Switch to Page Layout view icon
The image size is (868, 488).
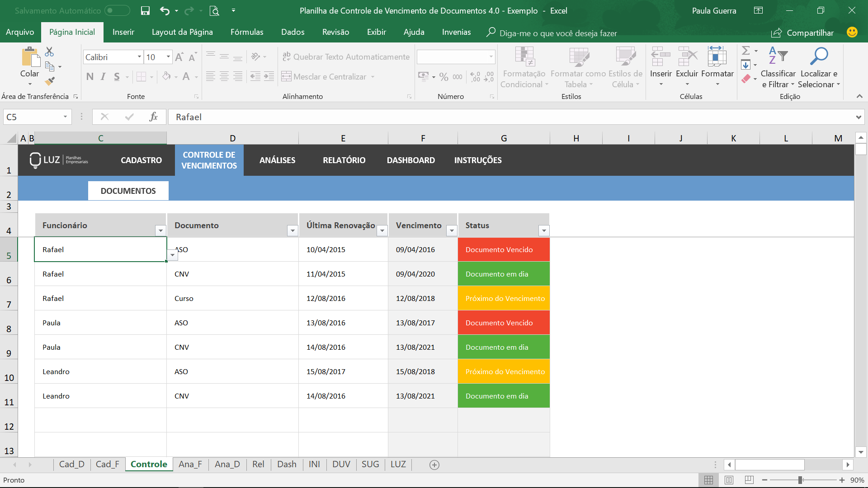coord(729,480)
